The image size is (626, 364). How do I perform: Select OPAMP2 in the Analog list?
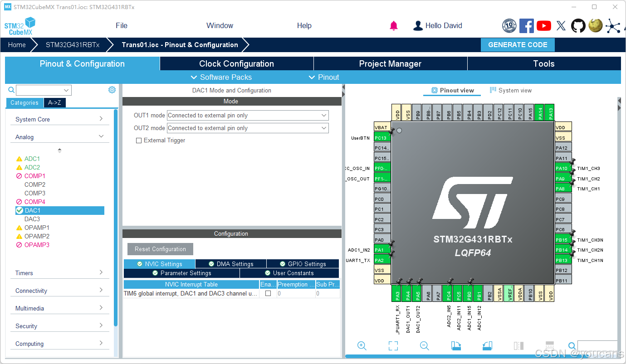[37, 236]
